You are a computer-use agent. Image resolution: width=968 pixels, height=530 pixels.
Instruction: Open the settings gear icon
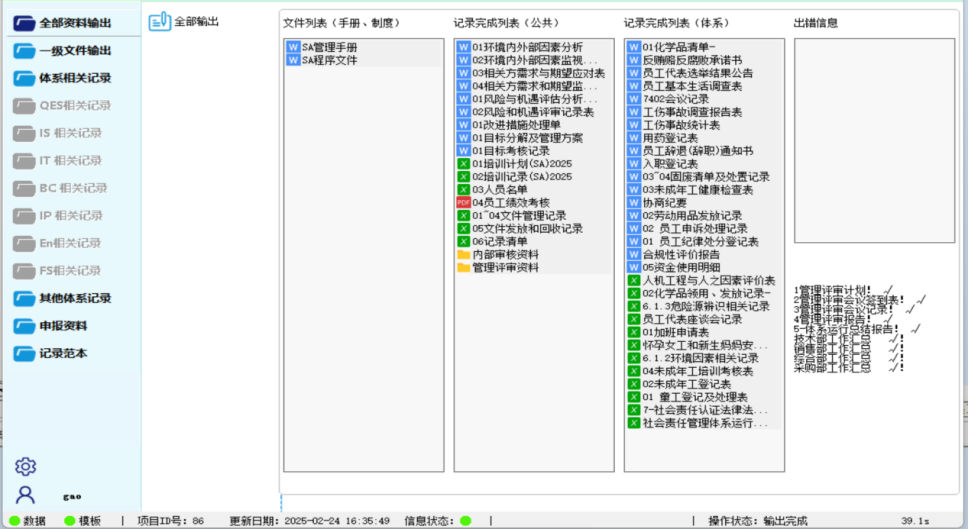coord(25,466)
